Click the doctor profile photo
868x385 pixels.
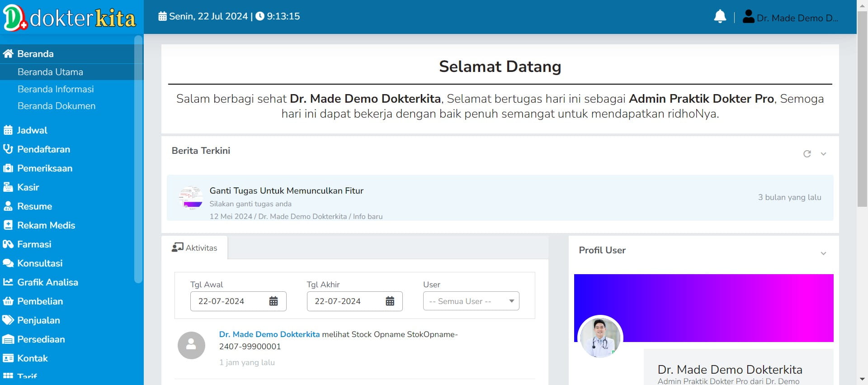[x=600, y=337]
